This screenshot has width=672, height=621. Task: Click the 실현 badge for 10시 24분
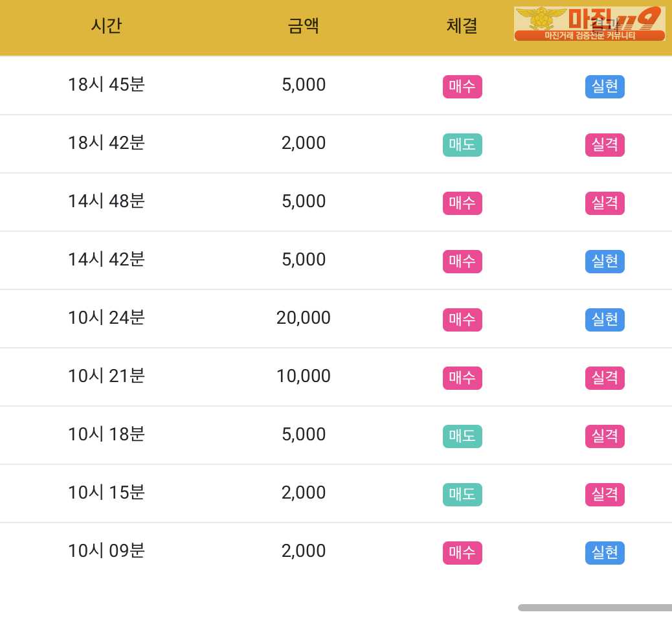605,320
